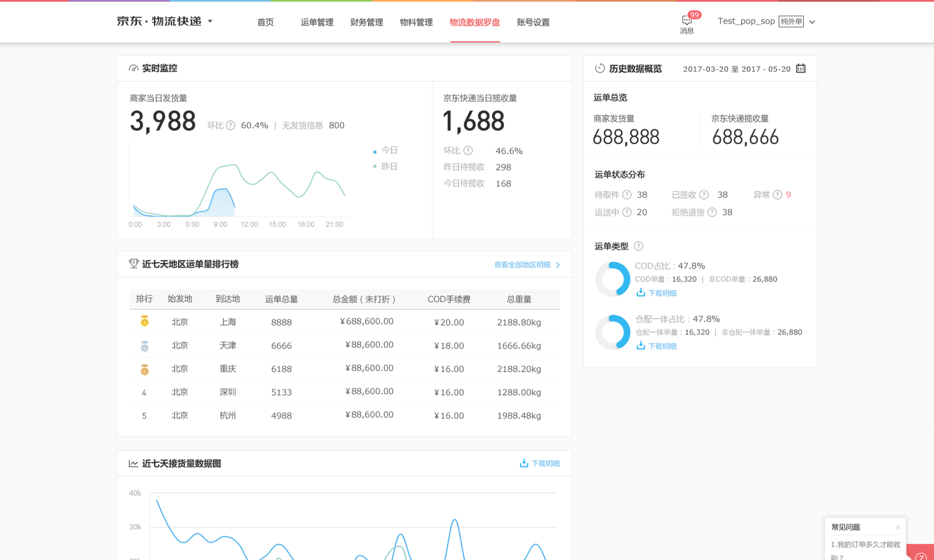The height and width of the screenshot is (560, 934).
Task: Click 1,688 JD daily pickup value
Action: click(474, 121)
